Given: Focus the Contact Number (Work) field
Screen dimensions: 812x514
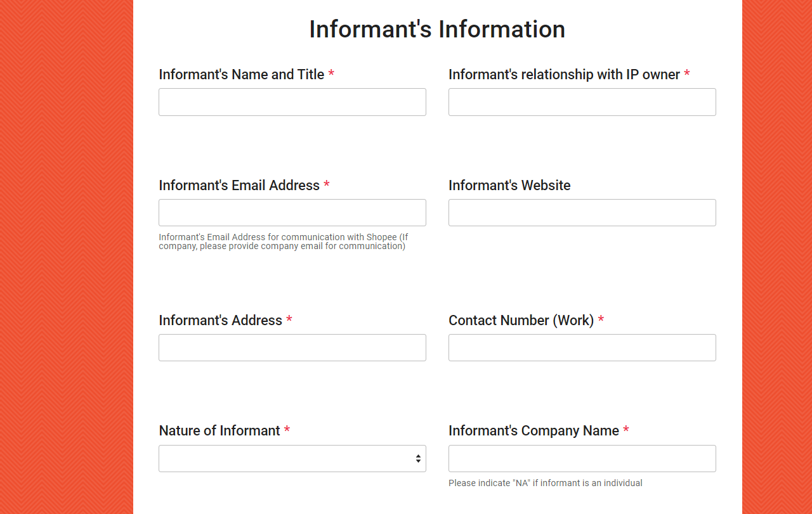Looking at the screenshot, I should click(582, 348).
